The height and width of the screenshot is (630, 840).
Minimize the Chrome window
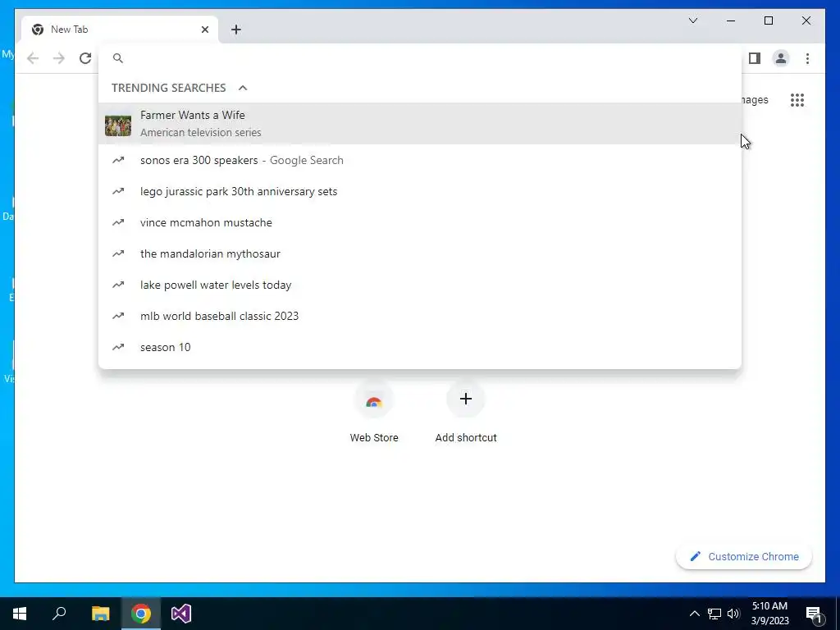pyautogui.click(x=731, y=21)
